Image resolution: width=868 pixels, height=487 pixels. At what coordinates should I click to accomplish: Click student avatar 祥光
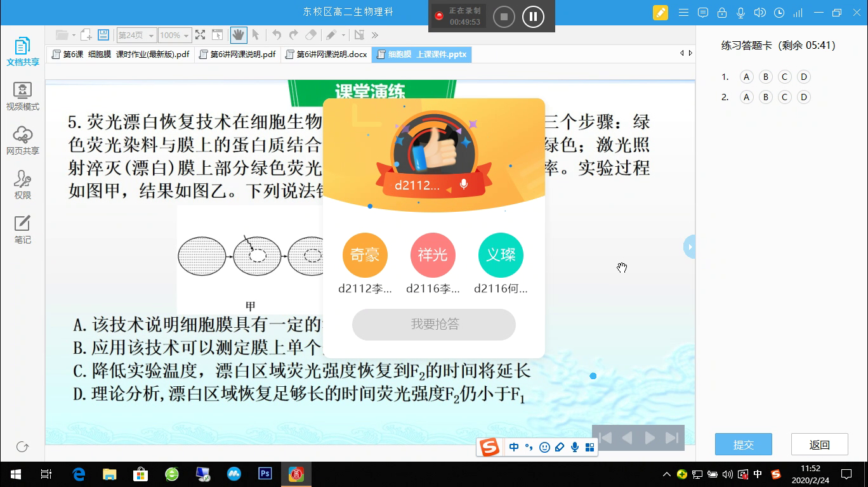433,255
